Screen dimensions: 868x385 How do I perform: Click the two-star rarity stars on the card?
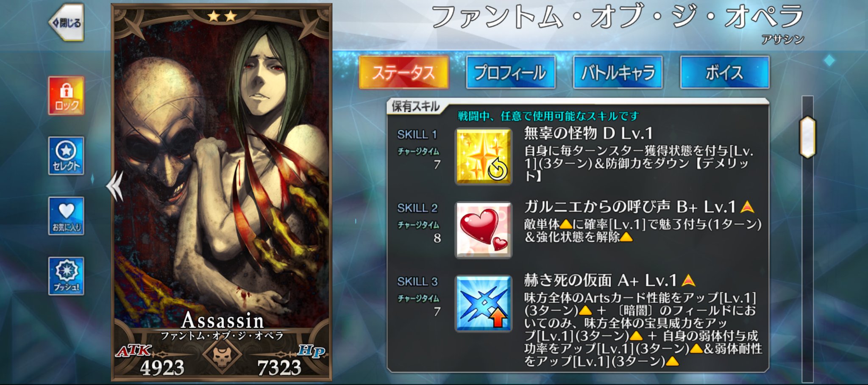coord(222,17)
